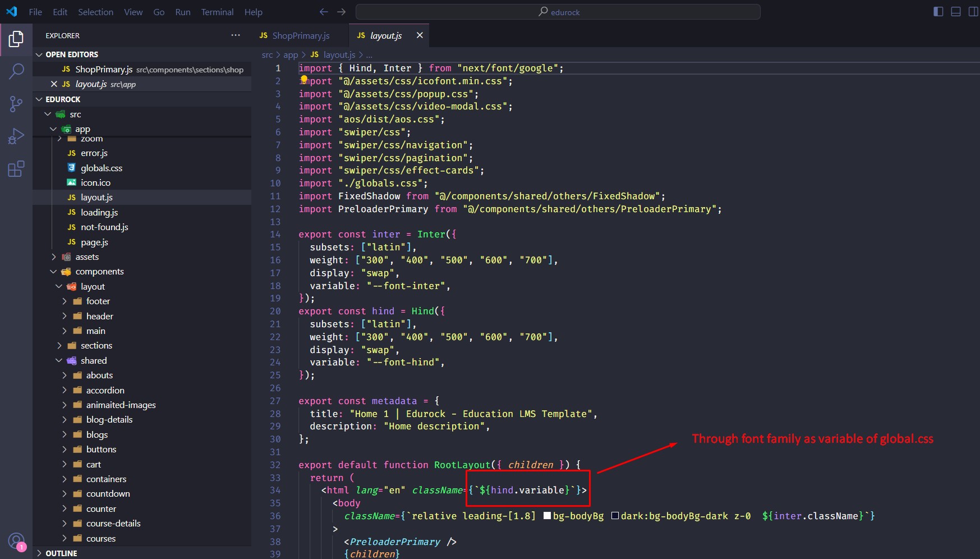Collapse the Open Editors section

(142, 54)
